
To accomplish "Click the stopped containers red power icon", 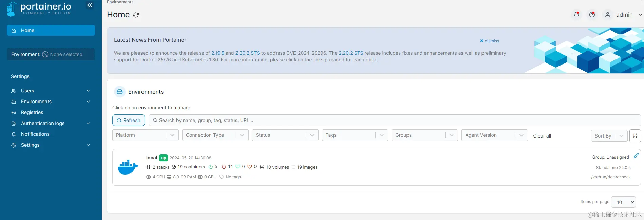I will [224, 167].
